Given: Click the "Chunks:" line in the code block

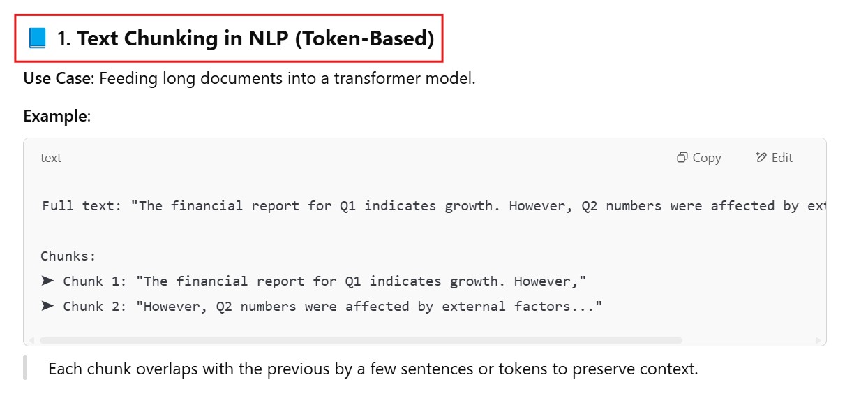Looking at the screenshot, I should coord(68,256).
